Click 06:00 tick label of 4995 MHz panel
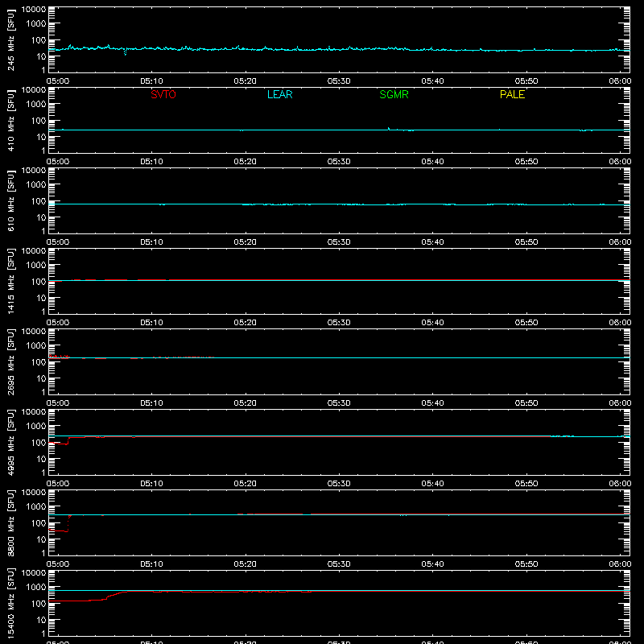This screenshot has height=644, width=644. pyautogui.click(x=620, y=484)
